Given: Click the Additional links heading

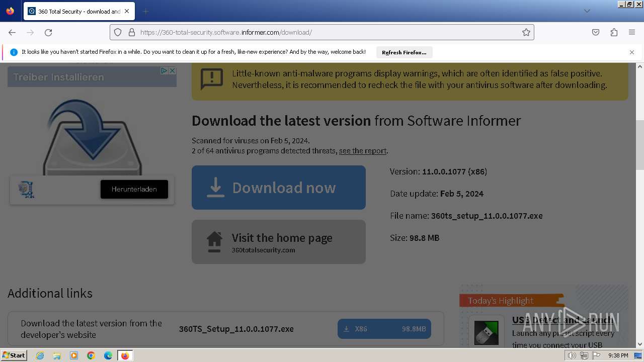Looking at the screenshot, I should (x=50, y=293).
